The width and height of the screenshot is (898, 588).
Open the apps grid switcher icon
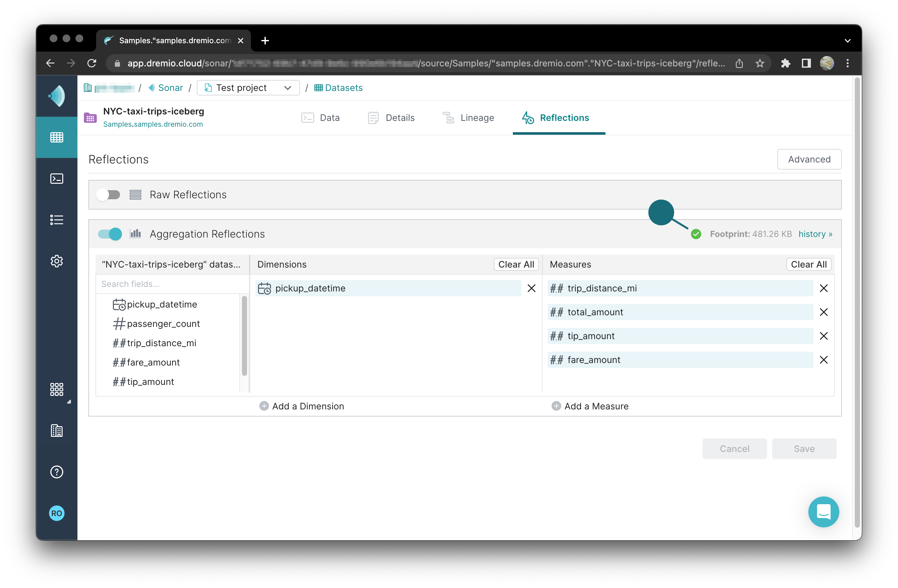coord(56,389)
